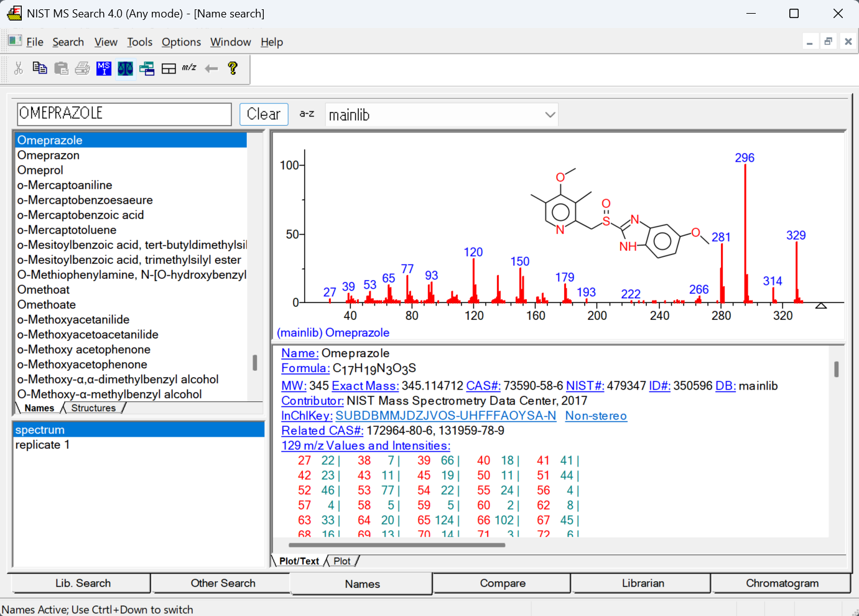Image resolution: width=859 pixels, height=616 pixels.
Task: Click the a-z sort order icon
Action: click(307, 114)
